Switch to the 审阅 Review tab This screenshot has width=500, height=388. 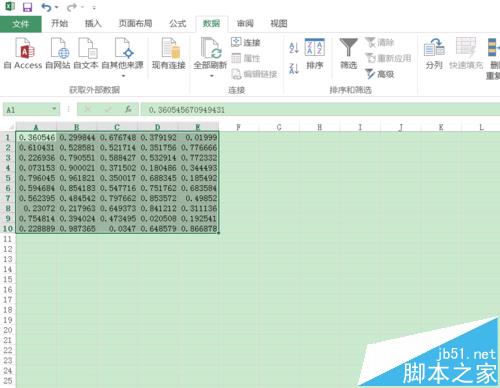click(245, 23)
